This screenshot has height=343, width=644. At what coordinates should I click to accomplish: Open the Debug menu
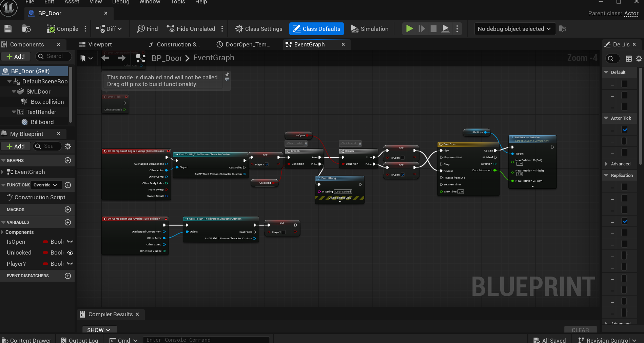[x=121, y=2]
